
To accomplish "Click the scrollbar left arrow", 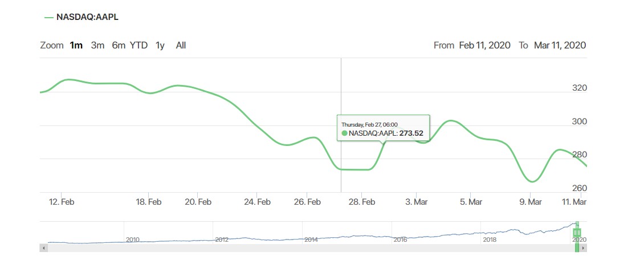I will [x=43, y=248].
